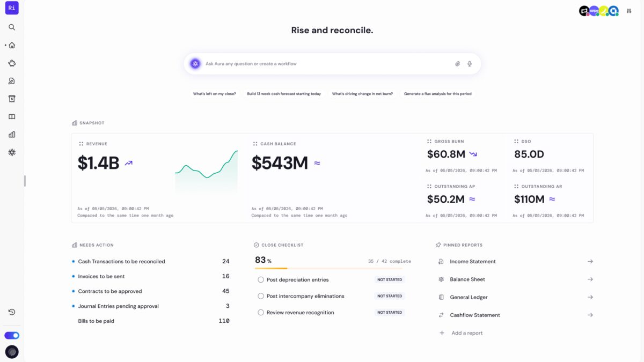Click the drag handle beside DSO label
644x362 pixels.
516,142
